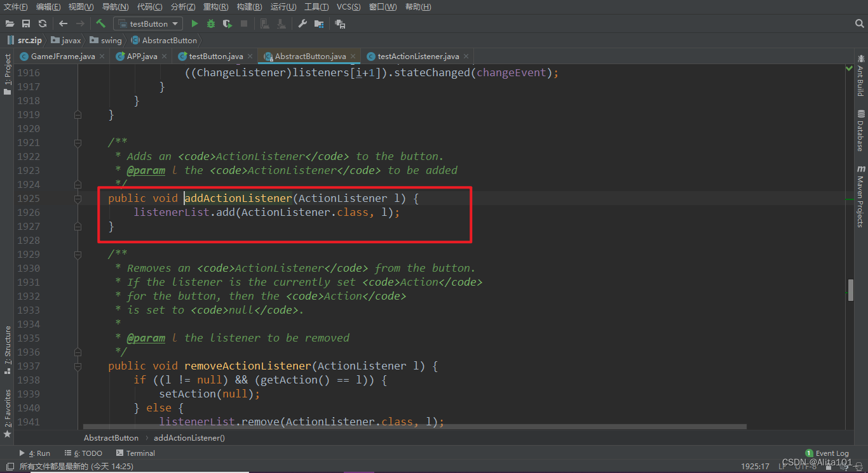The image size is (868, 473).
Task: Click the @param tag on line 1923
Action: pos(146,170)
